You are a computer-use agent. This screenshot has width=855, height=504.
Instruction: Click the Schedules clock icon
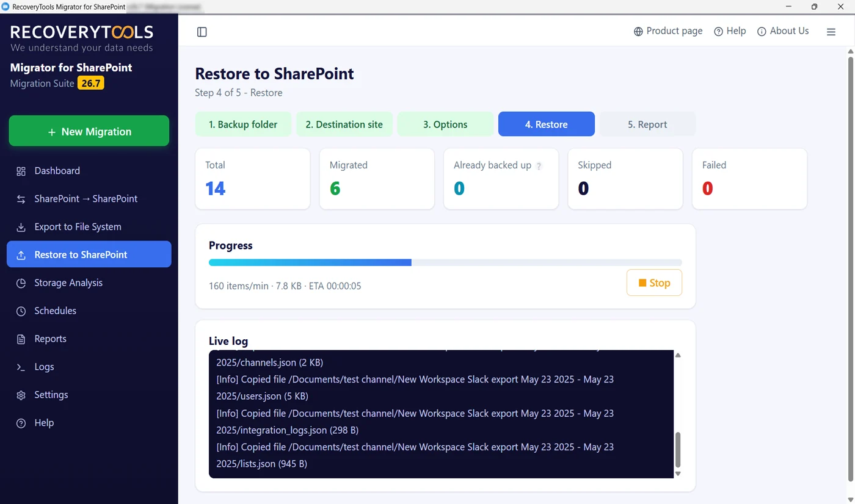coord(21,311)
